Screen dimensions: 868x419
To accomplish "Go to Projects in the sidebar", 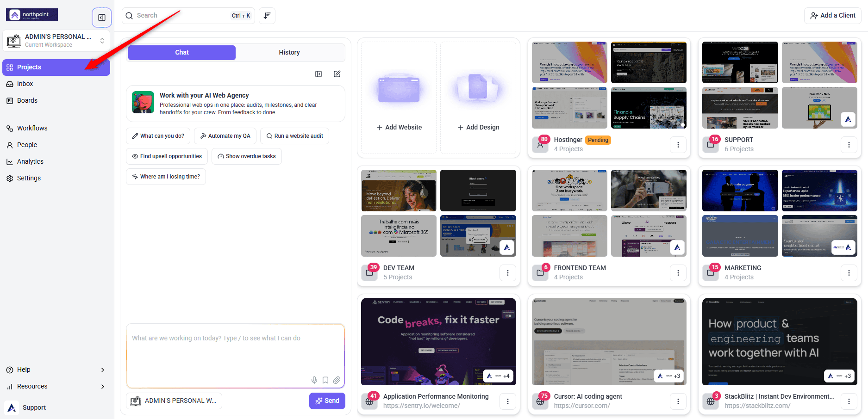I will (x=56, y=68).
